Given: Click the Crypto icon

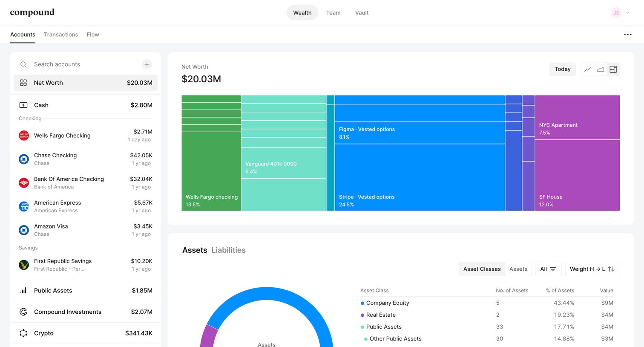Looking at the screenshot, I should [23, 333].
